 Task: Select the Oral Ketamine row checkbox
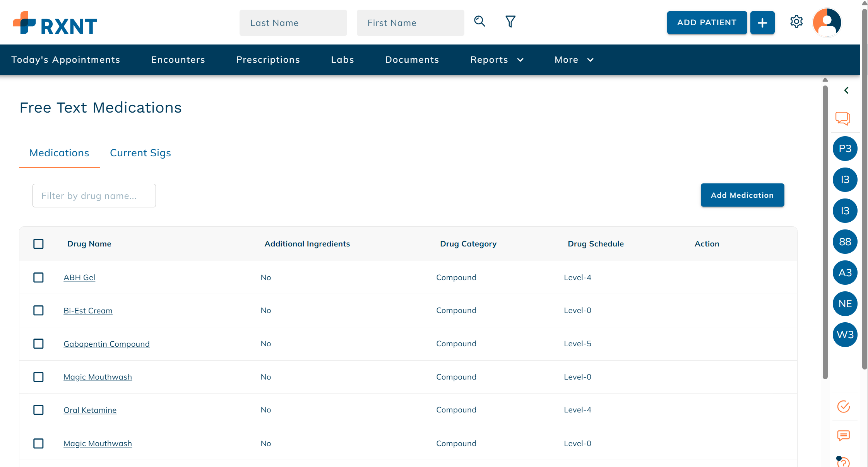38,410
